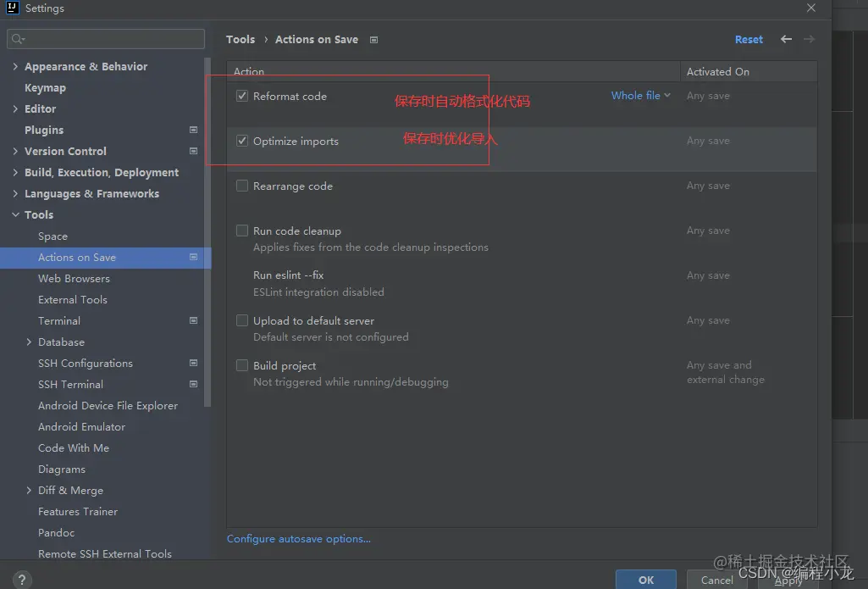Click the project-level icon next to Plugins
The width and height of the screenshot is (868, 589).
click(193, 130)
